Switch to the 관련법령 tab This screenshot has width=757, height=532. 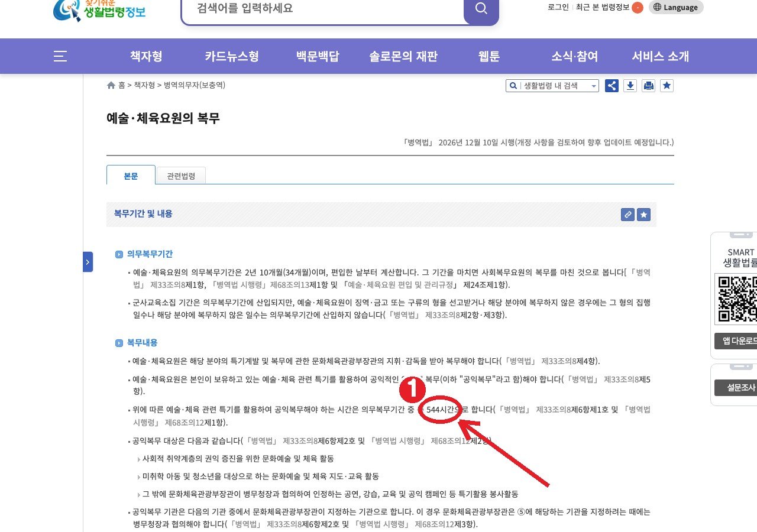pos(181,176)
